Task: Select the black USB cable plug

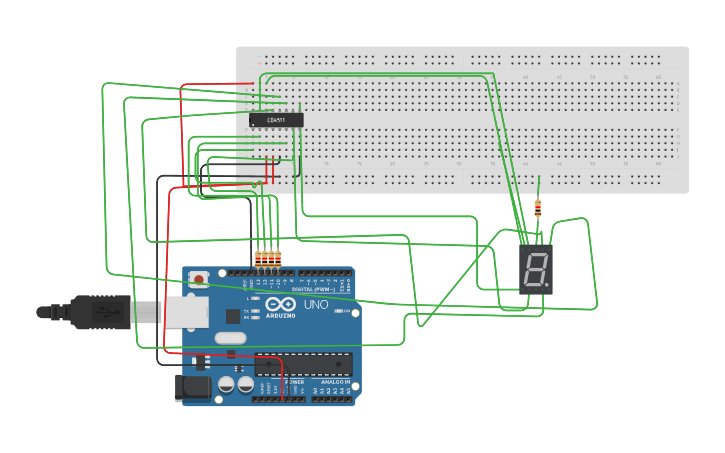Action: 83,312
